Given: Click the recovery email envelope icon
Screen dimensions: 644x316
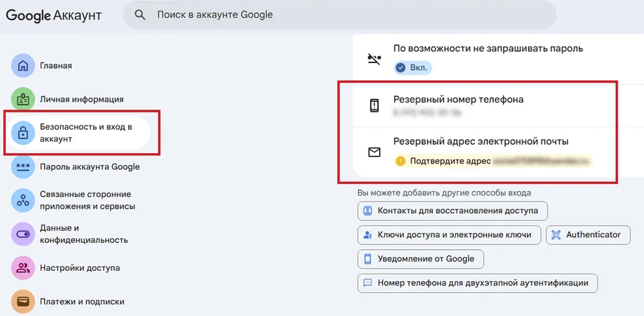Looking at the screenshot, I should tap(374, 152).
